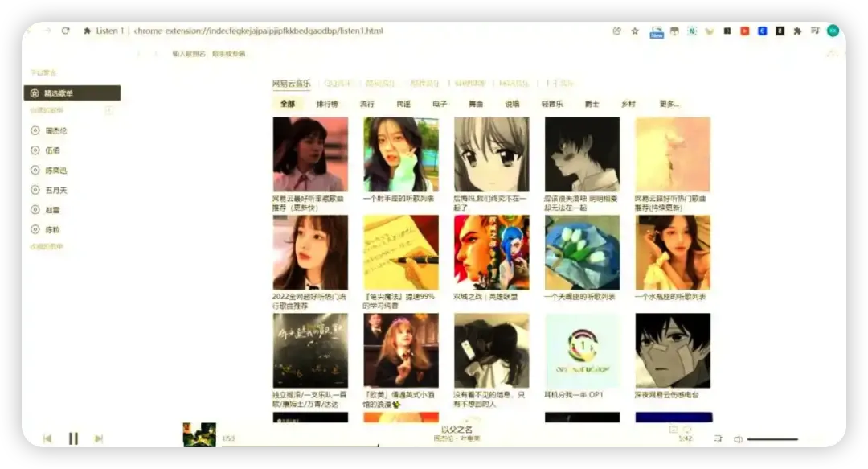
Task: Click the 独立摇滚 playlist title text
Action: pos(309,400)
